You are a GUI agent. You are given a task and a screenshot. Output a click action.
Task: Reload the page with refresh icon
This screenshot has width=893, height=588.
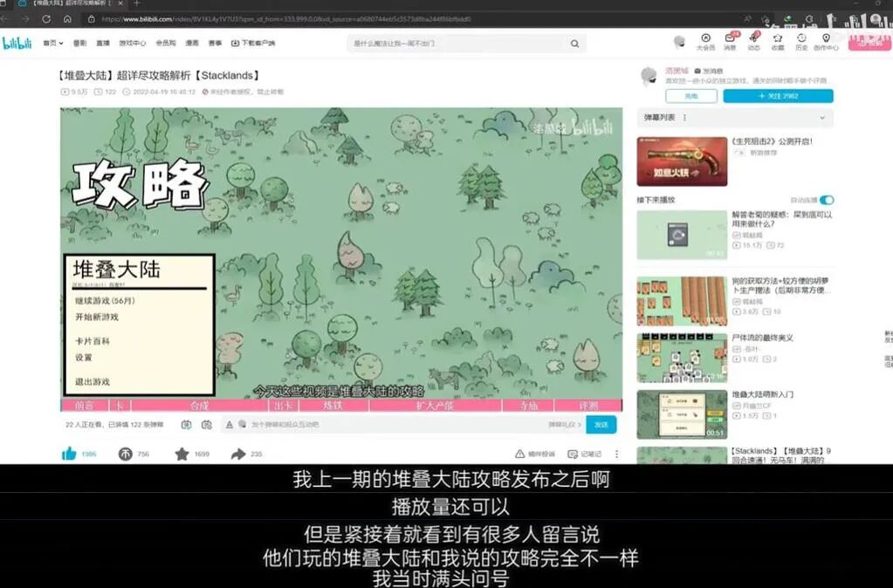[46, 19]
